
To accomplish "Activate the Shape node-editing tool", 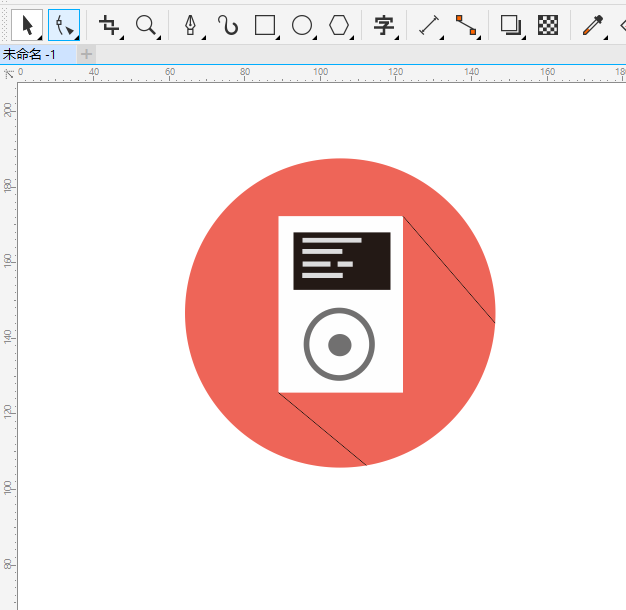I will coord(64,25).
